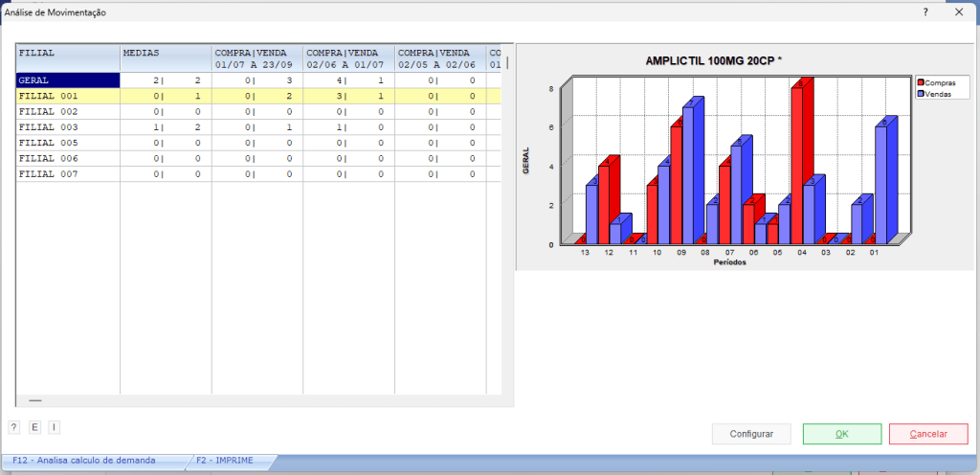This screenshot has height=475, width=980.
Task: Click the title bar '?' help icon
Action: 925,12
